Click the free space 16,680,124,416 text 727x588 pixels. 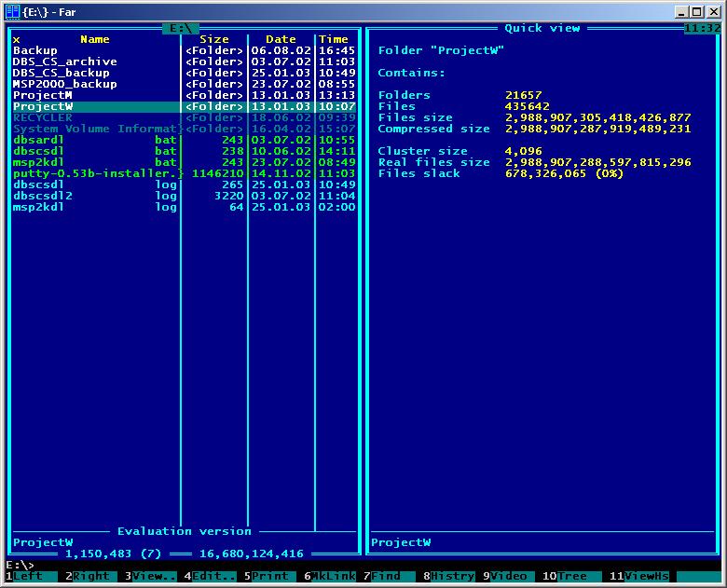tap(252, 554)
